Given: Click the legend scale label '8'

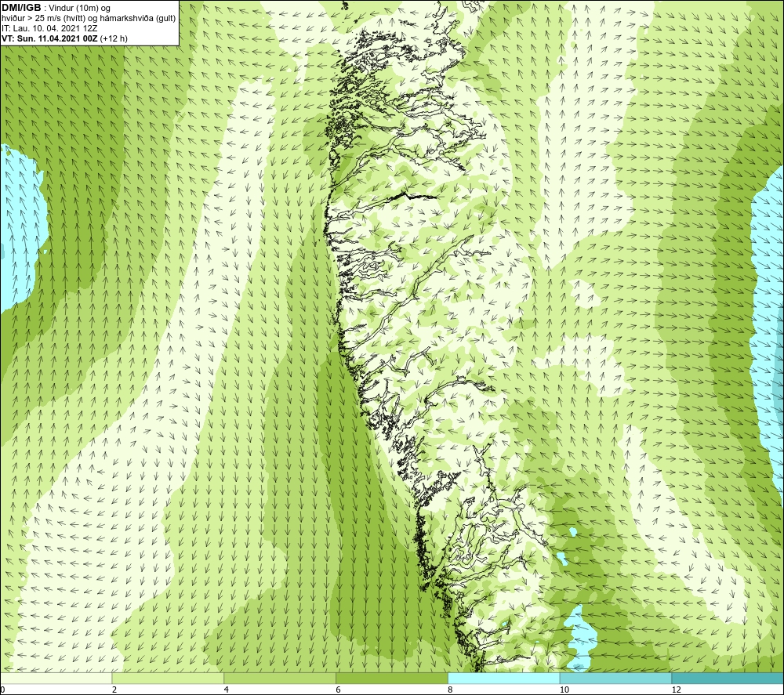Looking at the screenshot, I should 451,690.
